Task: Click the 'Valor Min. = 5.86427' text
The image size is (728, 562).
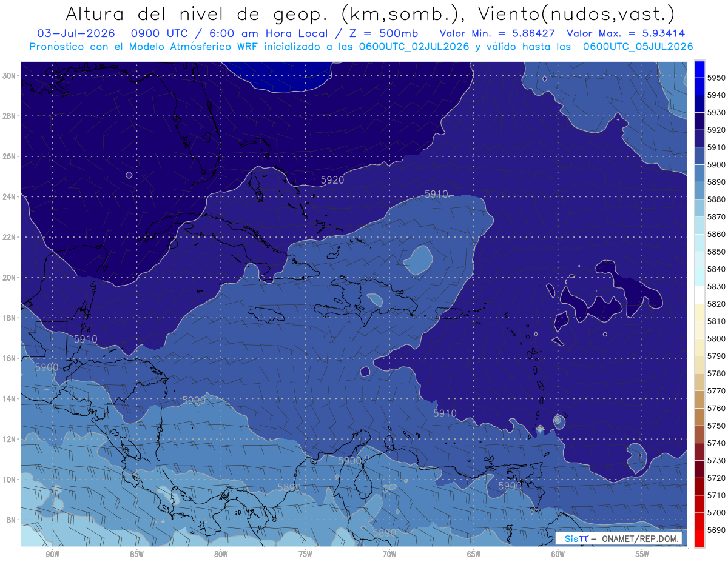Action: pyautogui.click(x=497, y=33)
